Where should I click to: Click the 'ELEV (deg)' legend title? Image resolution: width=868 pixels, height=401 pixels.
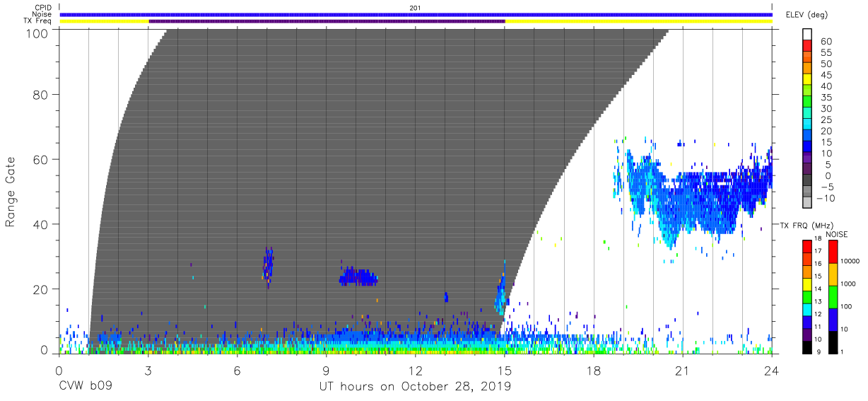tap(807, 15)
